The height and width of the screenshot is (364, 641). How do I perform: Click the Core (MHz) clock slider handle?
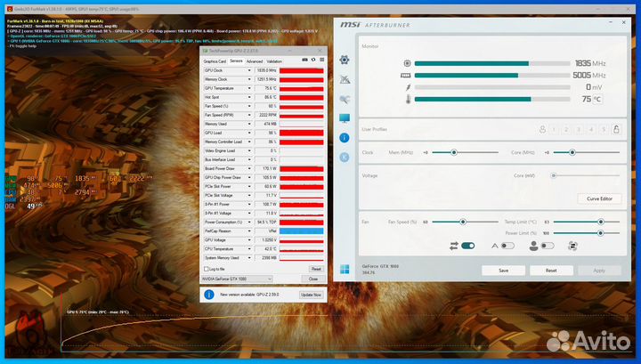(572, 152)
